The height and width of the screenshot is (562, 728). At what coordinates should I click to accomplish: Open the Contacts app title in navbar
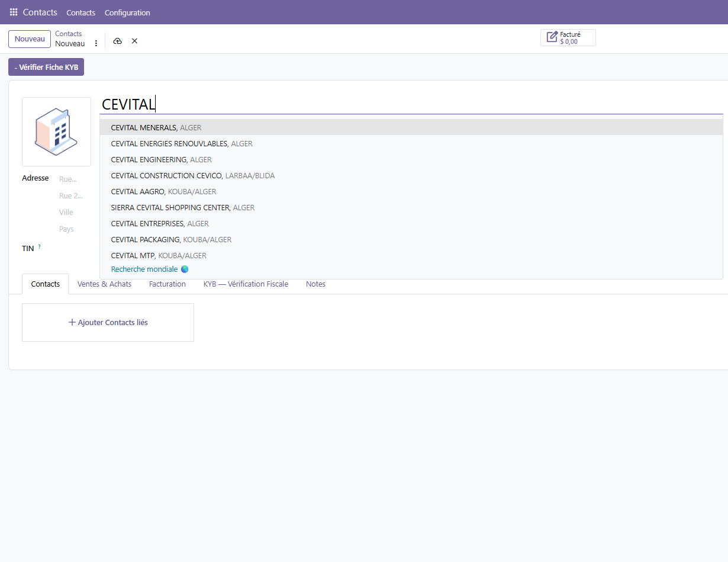pos(40,12)
